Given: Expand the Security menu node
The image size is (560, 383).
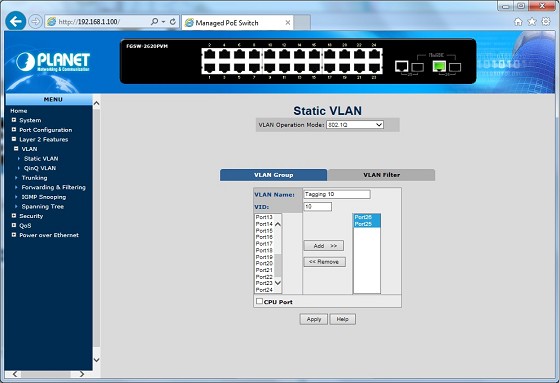Looking at the screenshot, I should pyautogui.click(x=14, y=215).
